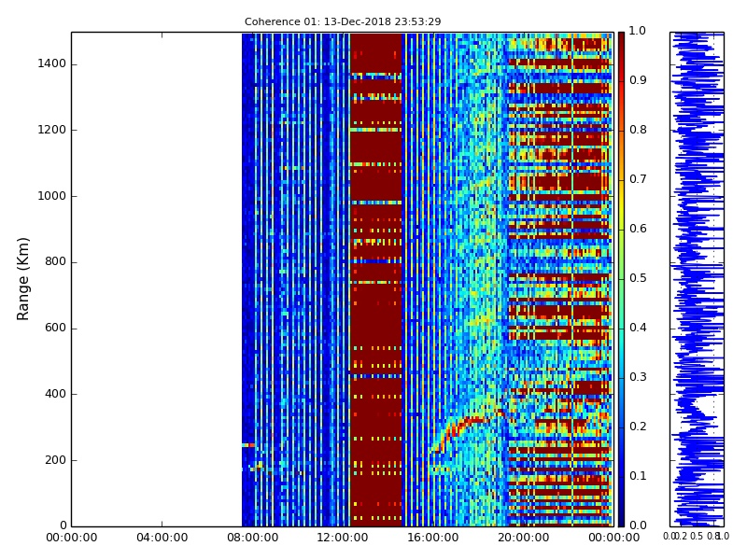Image resolution: width=747 pixels, height=560 pixels.
Task: Click the 0.8 colorbar label
Action: 638,130
